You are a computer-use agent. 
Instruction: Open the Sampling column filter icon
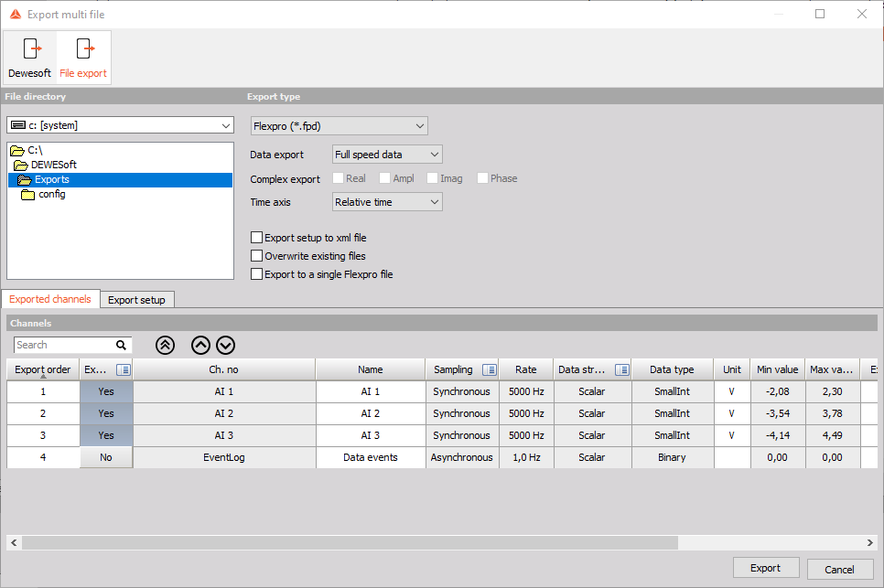[490, 370]
